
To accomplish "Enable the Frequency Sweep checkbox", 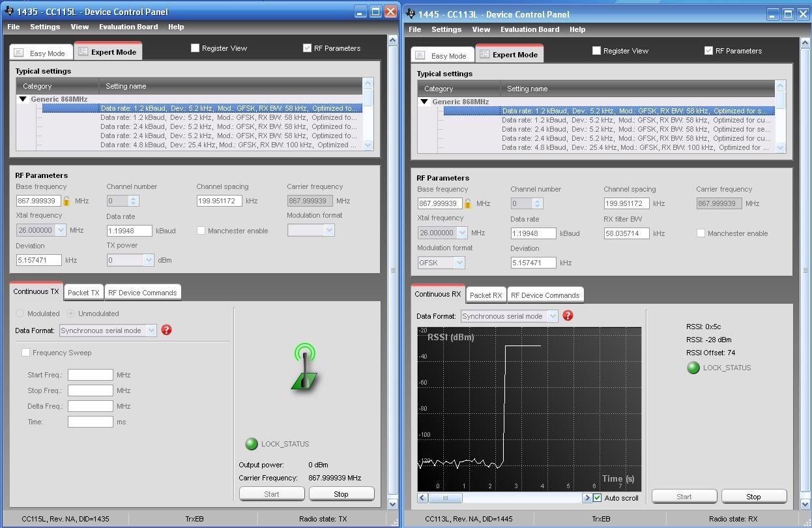I will pyautogui.click(x=26, y=353).
